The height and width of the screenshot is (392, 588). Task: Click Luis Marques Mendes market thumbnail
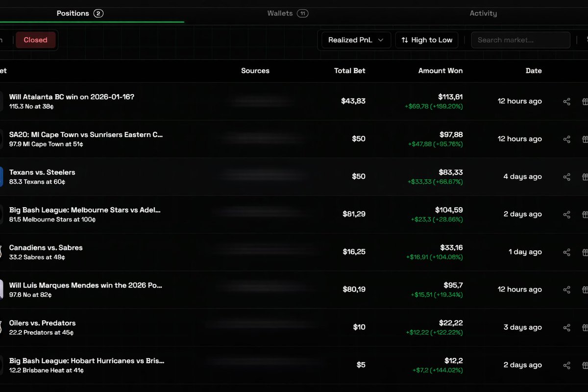click(1, 290)
